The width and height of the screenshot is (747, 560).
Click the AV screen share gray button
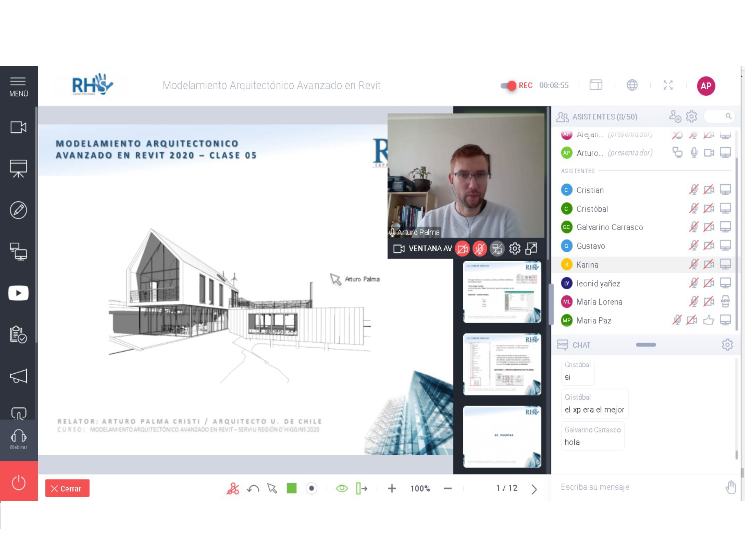(497, 249)
